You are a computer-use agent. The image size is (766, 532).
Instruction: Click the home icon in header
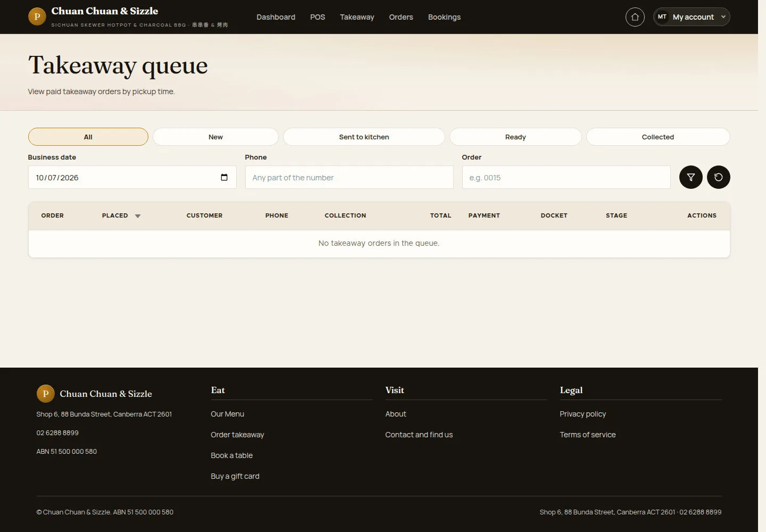pos(635,17)
